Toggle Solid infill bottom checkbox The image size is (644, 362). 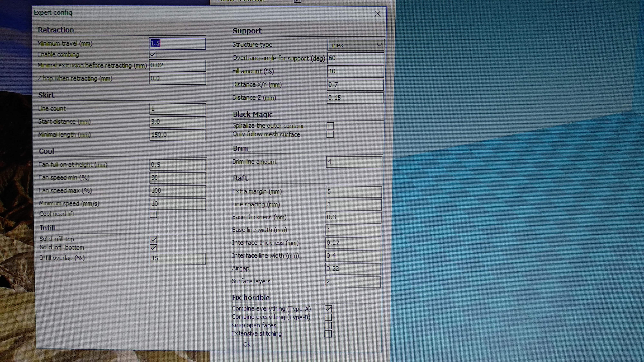pyautogui.click(x=153, y=248)
